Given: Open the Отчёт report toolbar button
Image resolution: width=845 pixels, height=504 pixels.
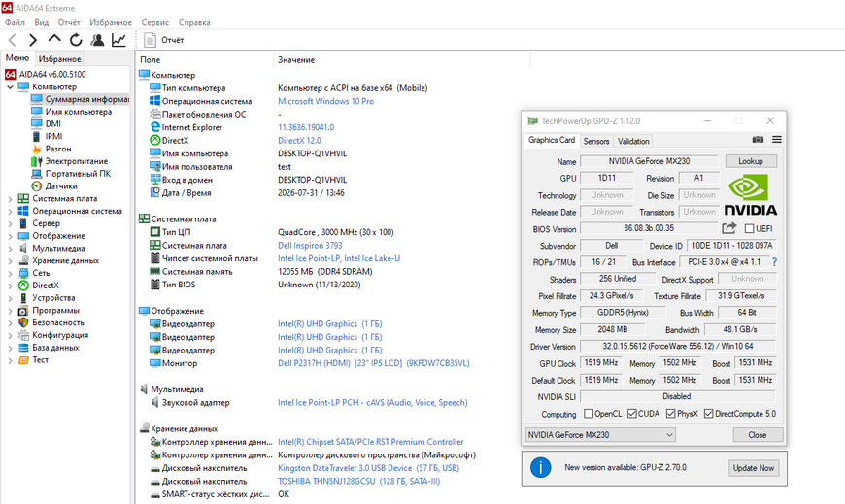Looking at the screenshot, I should pyautogui.click(x=164, y=40).
